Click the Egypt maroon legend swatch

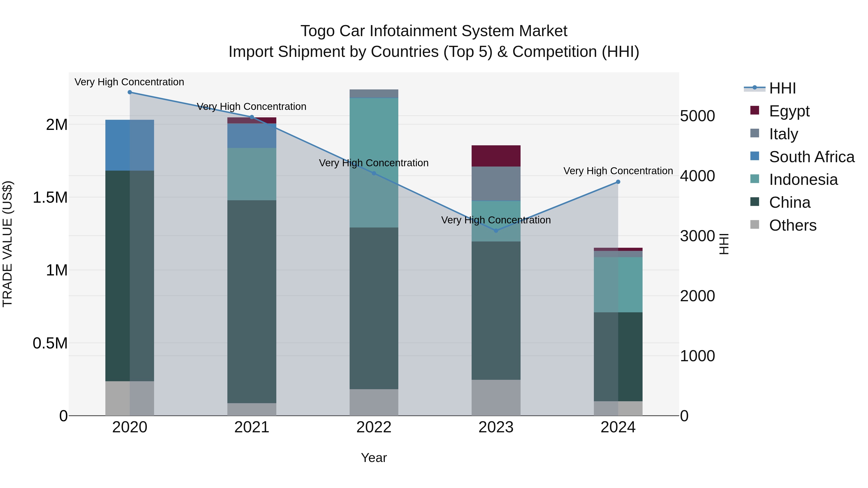(x=755, y=110)
